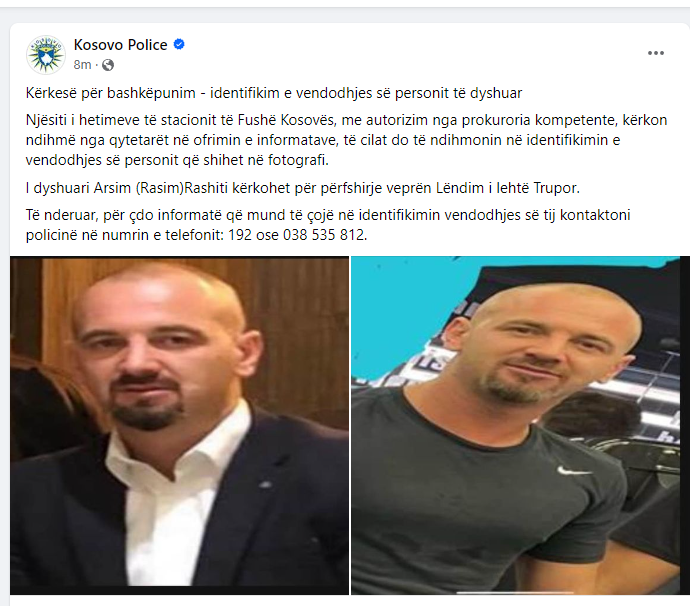The width and height of the screenshot is (690, 606).
Task: Open the photo of man in suit
Action: (180, 425)
